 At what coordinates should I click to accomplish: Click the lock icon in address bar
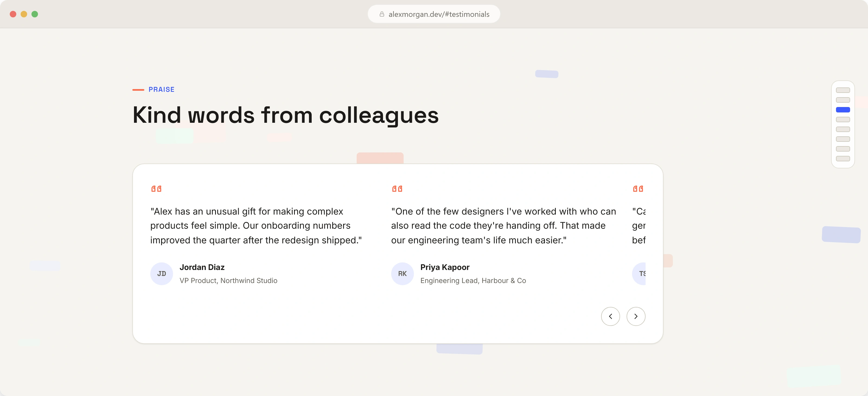382,14
